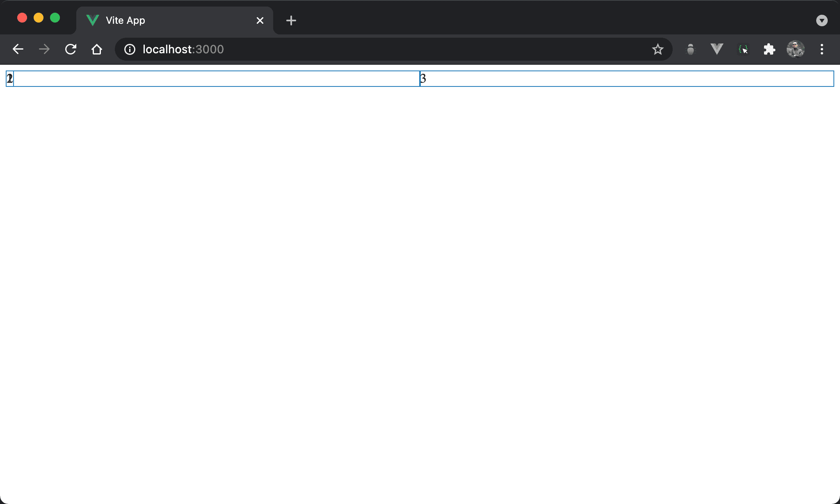View site information for localhost
This screenshot has height=504, width=840.
[x=130, y=50]
